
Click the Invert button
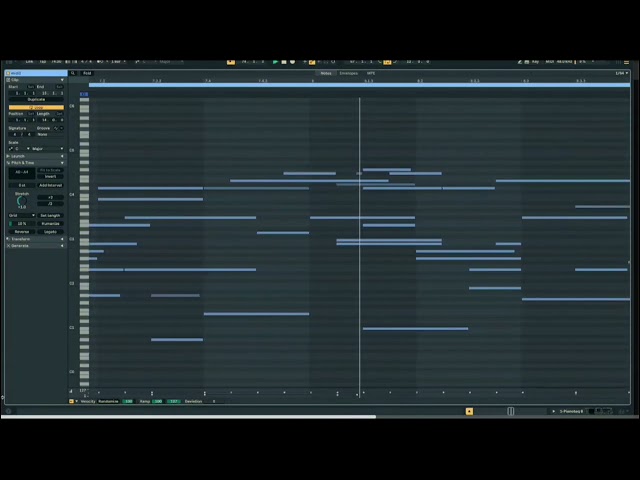[50, 176]
